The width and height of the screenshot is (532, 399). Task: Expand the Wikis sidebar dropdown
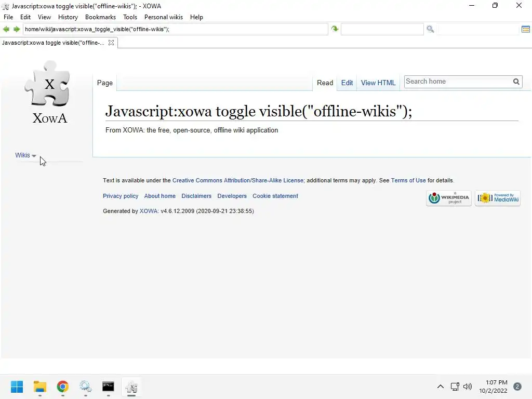click(x=26, y=155)
